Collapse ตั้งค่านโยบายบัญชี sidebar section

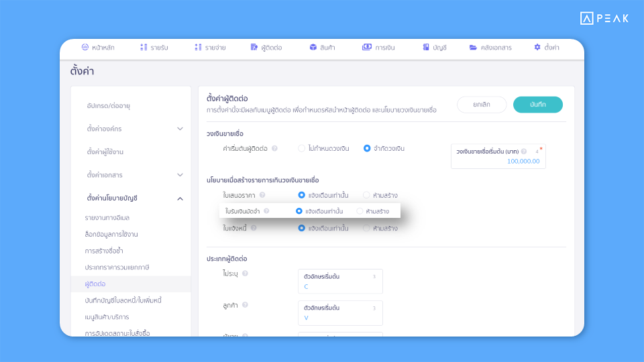tap(180, 198)
